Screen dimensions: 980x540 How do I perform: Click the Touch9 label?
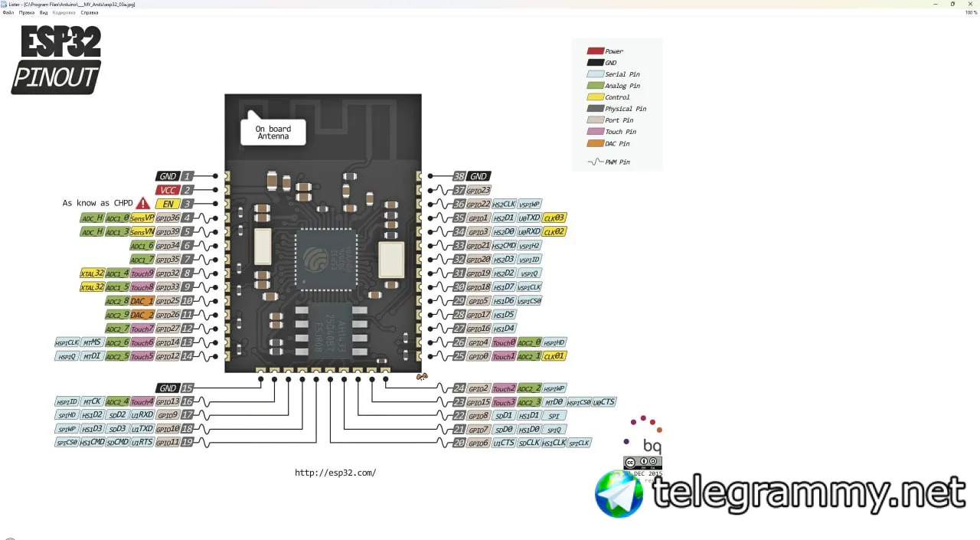point(142,273)
